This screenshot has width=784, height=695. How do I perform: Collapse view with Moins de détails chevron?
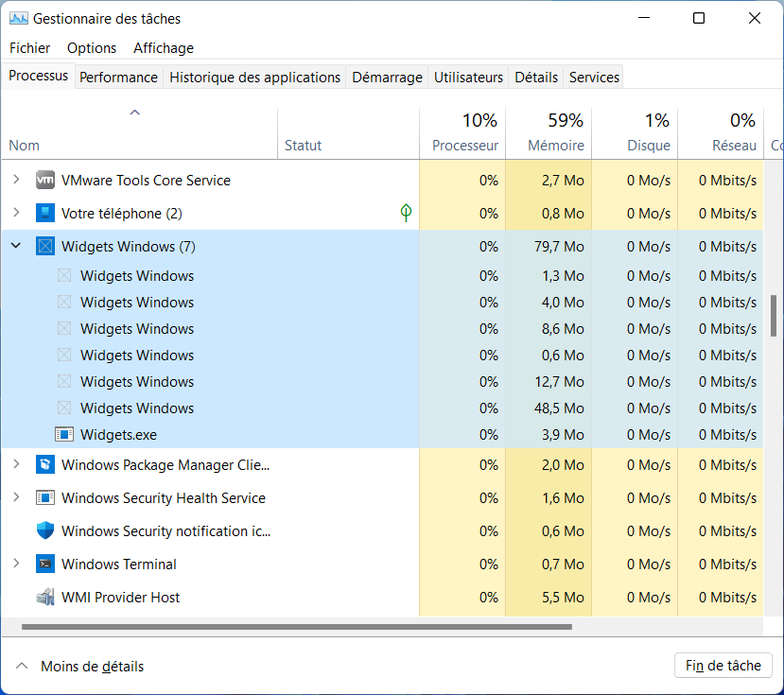coord(22,666)
